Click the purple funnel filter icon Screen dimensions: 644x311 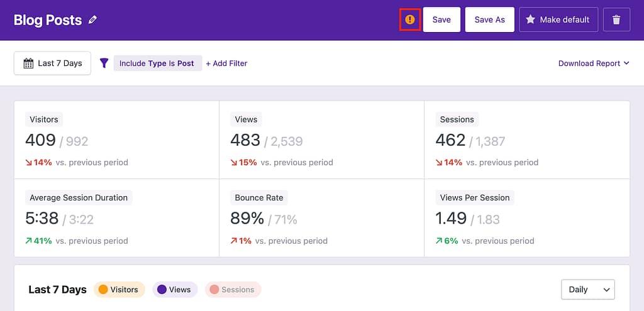(104, 63)
